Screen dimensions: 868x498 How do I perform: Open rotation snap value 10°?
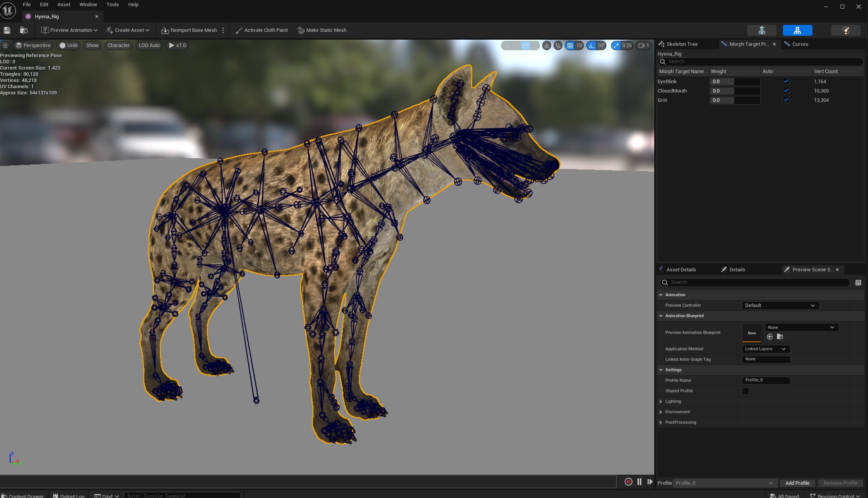601,45
